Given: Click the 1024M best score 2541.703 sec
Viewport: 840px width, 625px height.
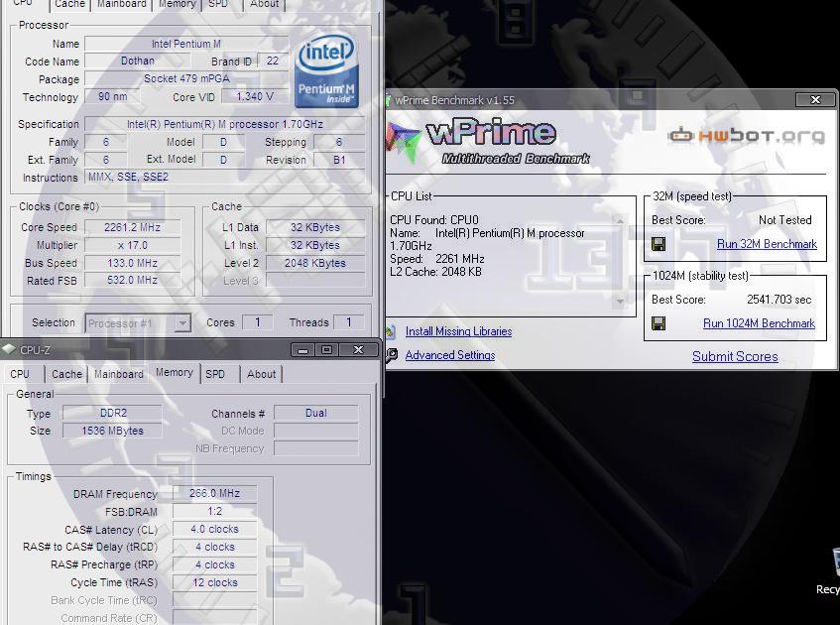Looking at the screenshot, I should (779, 300).
